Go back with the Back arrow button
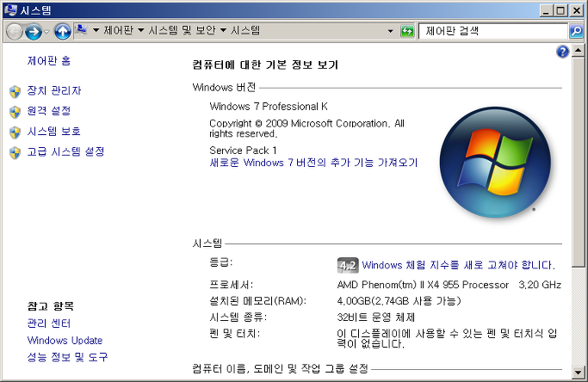The height and width of the screenshot is (382, 588). 15,32
